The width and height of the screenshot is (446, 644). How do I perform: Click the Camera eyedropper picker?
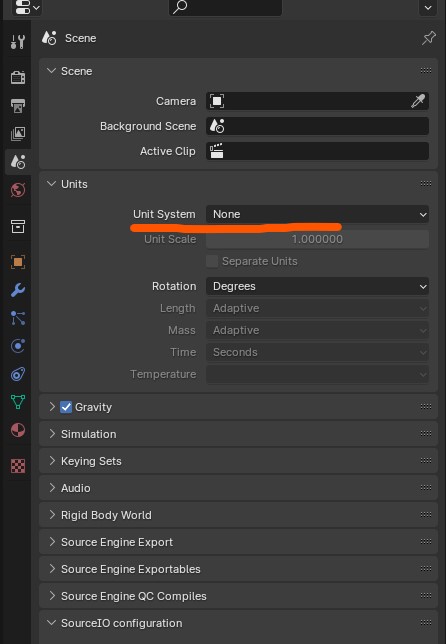(x=418, y=101)
